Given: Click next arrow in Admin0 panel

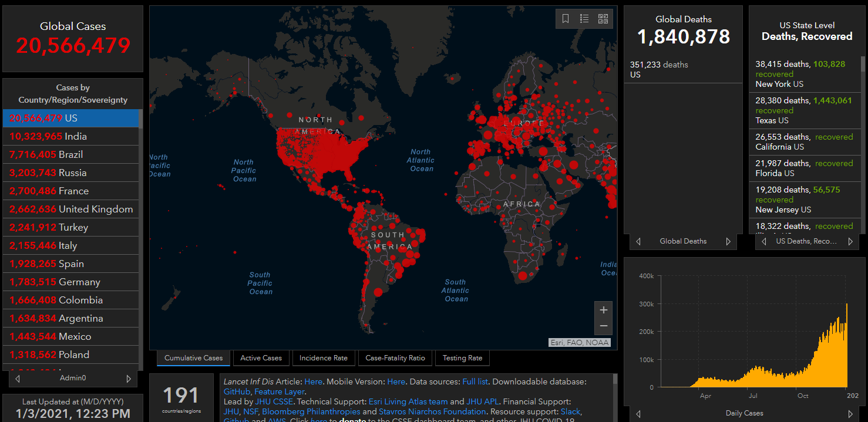Looking at the screenshot, I should 129,379.
